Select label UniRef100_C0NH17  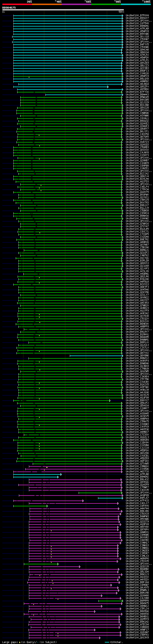(x=137, y=543)
